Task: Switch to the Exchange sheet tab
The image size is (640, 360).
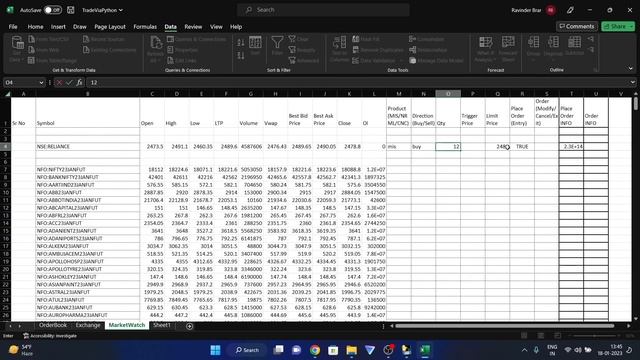Action: click(88, 325)
